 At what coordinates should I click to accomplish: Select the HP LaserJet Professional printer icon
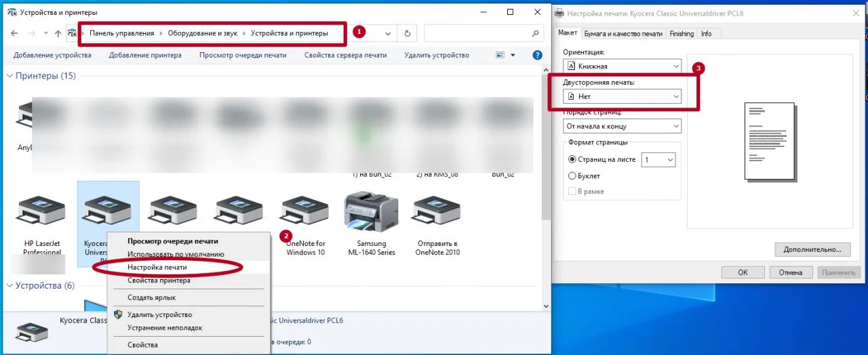coord(41,211)
